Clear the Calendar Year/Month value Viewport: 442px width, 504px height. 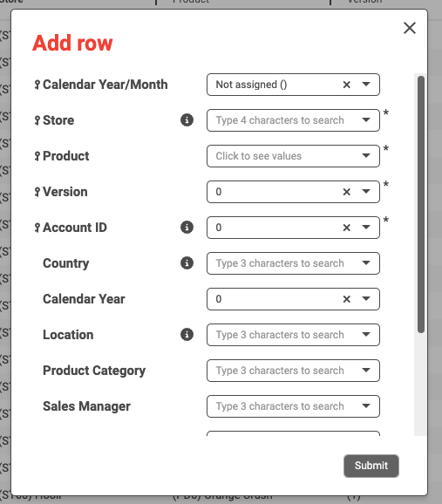[x=346, y=85]
